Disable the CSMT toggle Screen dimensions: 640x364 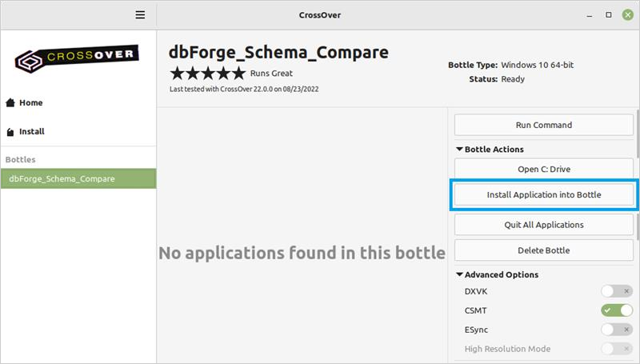(x=616, y=310)
